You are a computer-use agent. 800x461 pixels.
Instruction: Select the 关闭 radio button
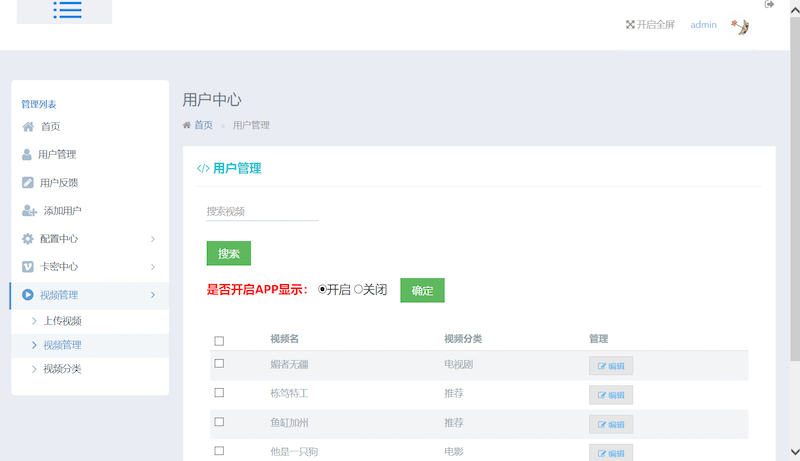pos(358,290)
